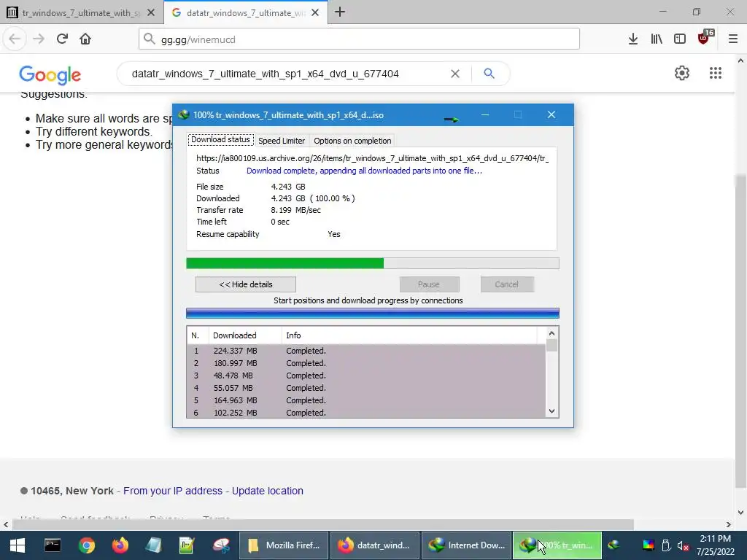
Task: Click the Pause download button
Action: click(429, 284)
